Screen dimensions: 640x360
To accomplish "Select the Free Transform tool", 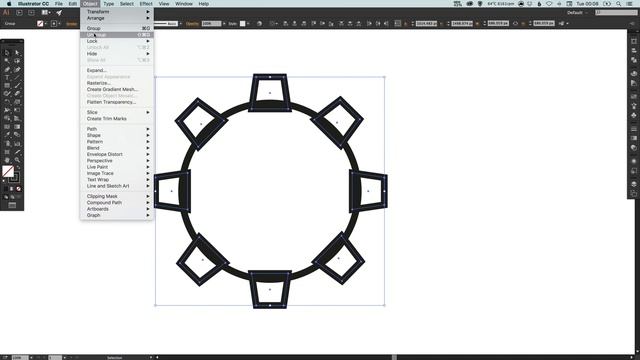I will pos(17,110).
